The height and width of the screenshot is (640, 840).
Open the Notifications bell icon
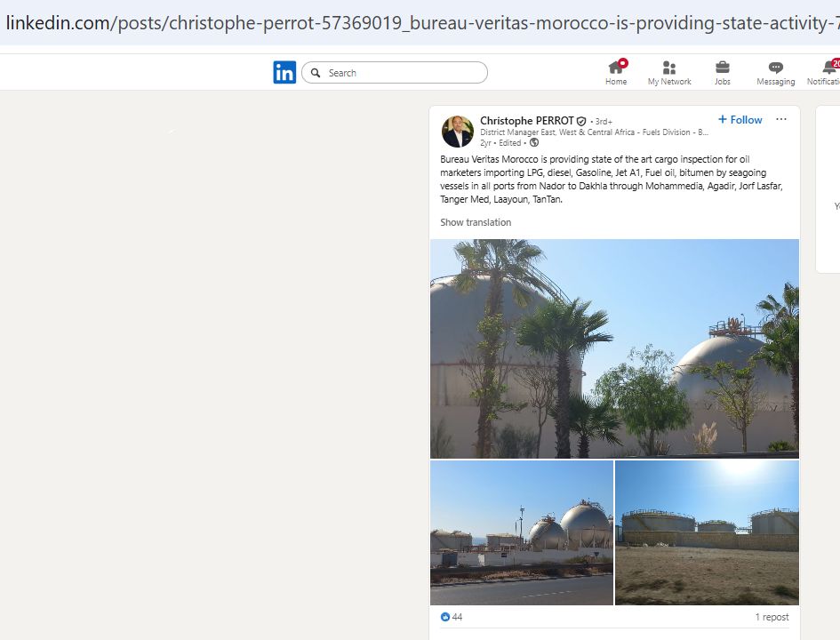click(829, 68)
